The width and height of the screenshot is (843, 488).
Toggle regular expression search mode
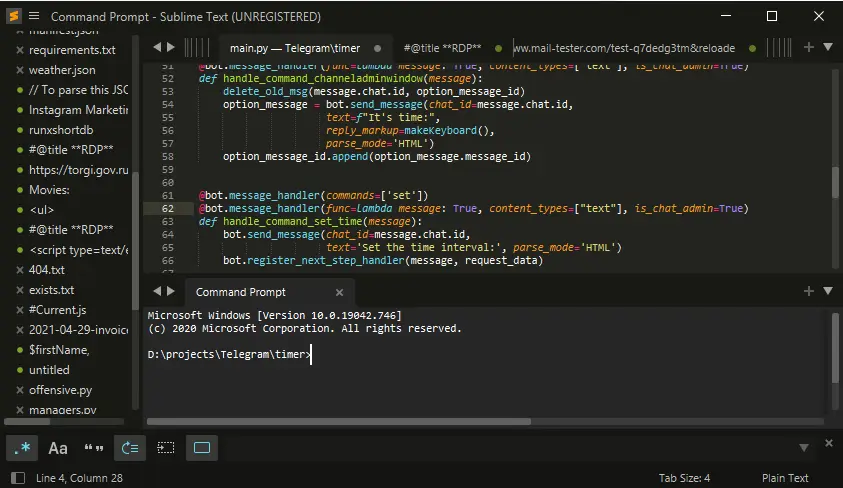(x=22, y=448)
